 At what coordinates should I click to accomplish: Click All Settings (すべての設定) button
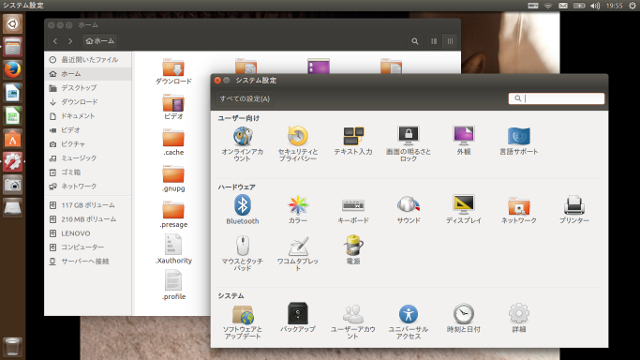coord(245,99)
